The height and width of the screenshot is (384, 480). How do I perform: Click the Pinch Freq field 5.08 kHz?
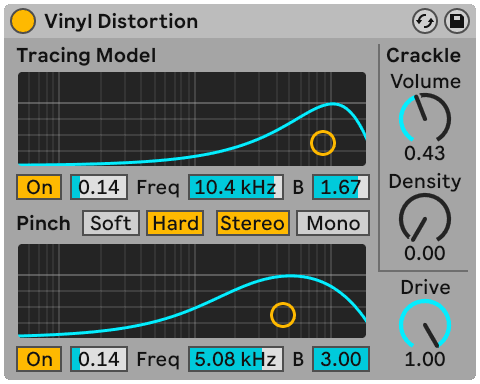236,359
